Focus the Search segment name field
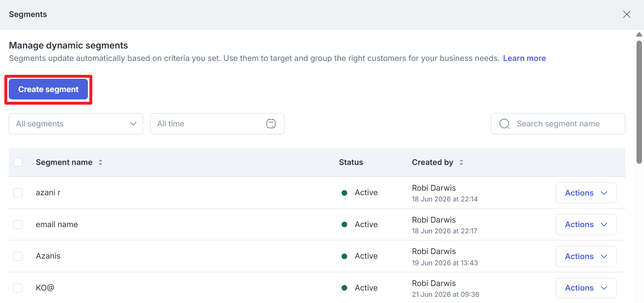Viewport: 644px width, 303px height. (558, 124)
